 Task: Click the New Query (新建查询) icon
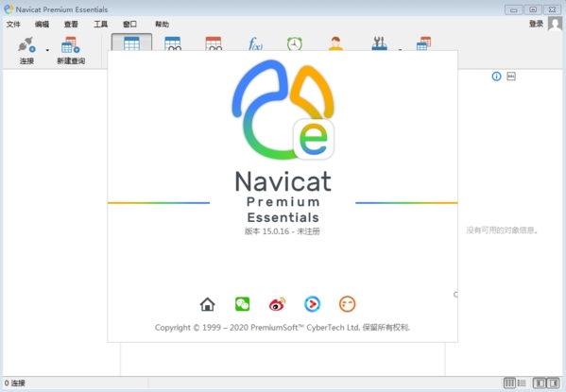point(71,45)
